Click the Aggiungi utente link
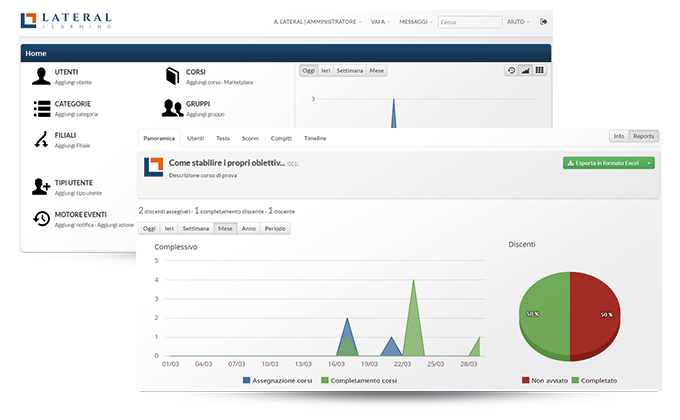 [x=73, y=82]
